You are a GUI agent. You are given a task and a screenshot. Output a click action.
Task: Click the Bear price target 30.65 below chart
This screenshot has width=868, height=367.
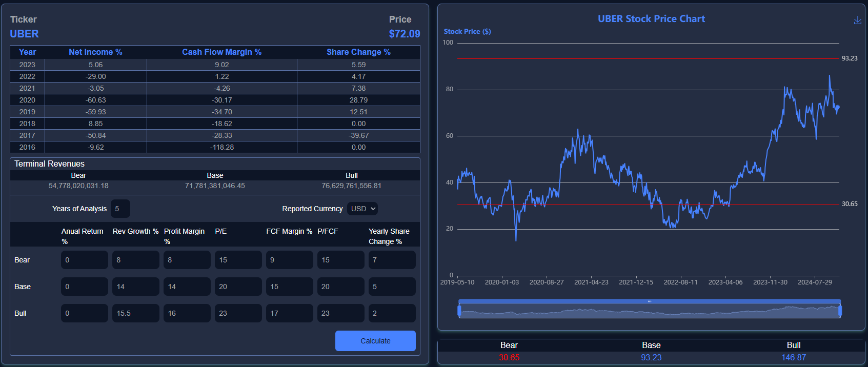[509, 357]
